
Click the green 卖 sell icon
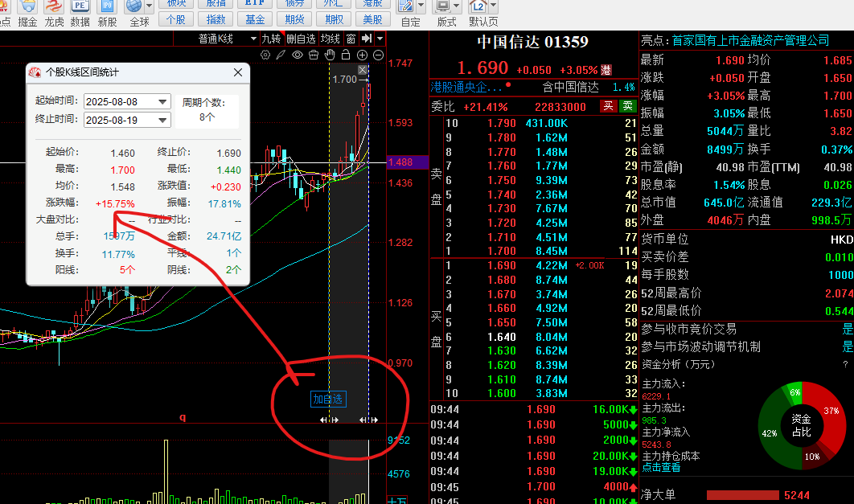(x=628, y=106)
